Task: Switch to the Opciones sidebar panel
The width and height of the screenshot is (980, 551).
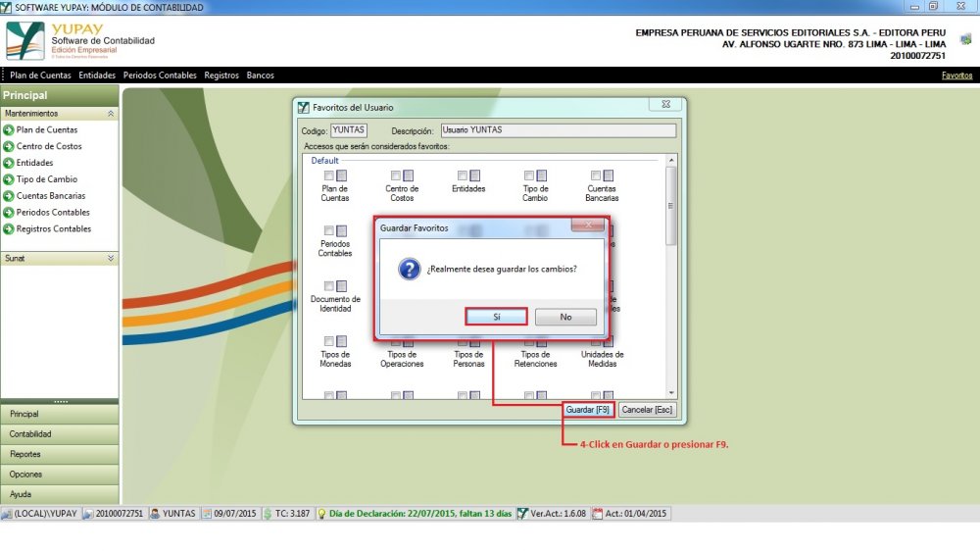Action: point(60,475)
